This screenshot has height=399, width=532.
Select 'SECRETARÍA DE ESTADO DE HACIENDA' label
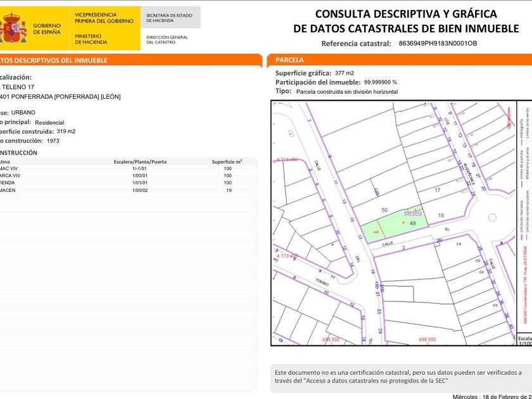pyautogui.click(x=169, y=18)
